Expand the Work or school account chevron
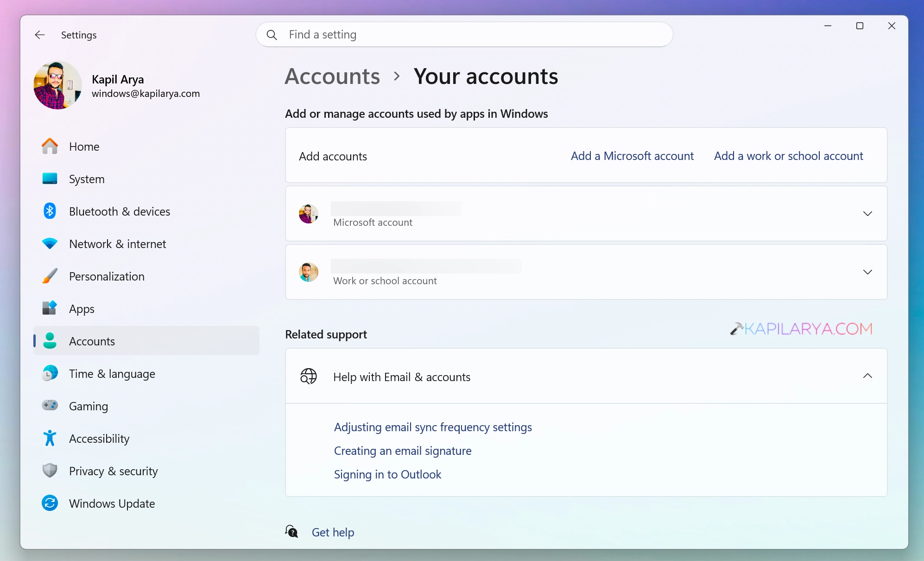Viewport: 924px width, 561px height. click(867, 272)
